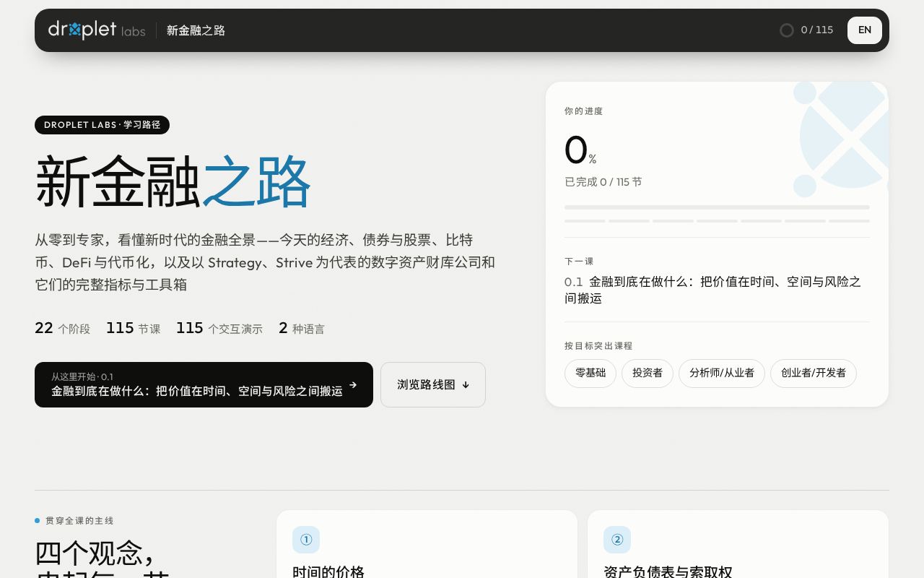This screenshot has height=578, width=924.
Task: Switch language with the EN button
Action: (865, 30)
